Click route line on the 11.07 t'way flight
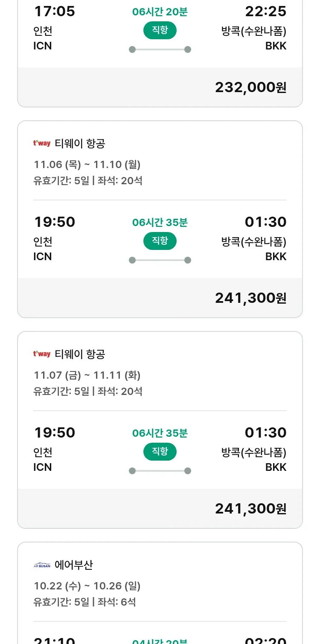 coord(160,471)
